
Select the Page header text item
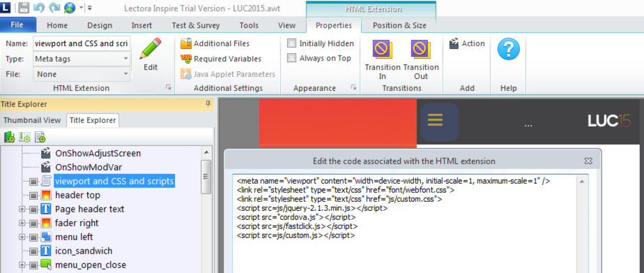(89, 209)
